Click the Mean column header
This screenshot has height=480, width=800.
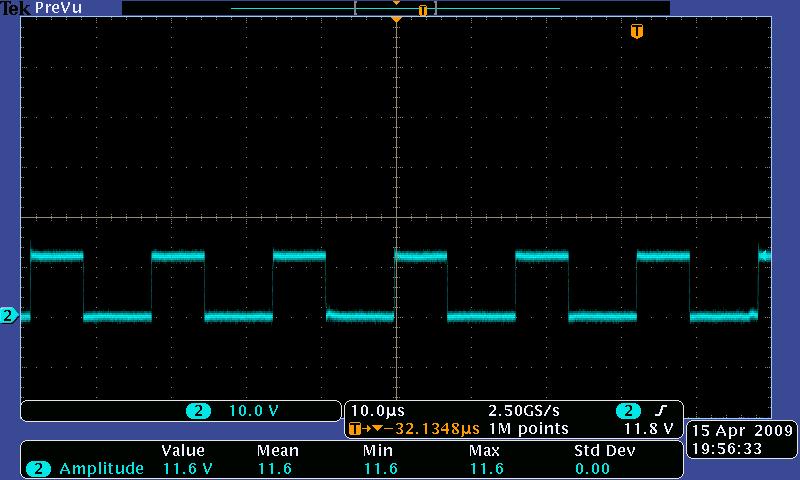278,451
